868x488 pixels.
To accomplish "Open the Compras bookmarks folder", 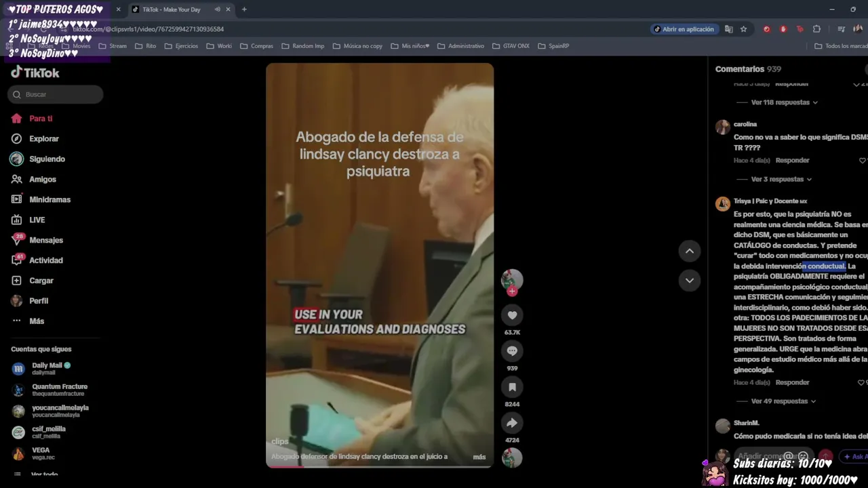I will click(x=256, y=46).
